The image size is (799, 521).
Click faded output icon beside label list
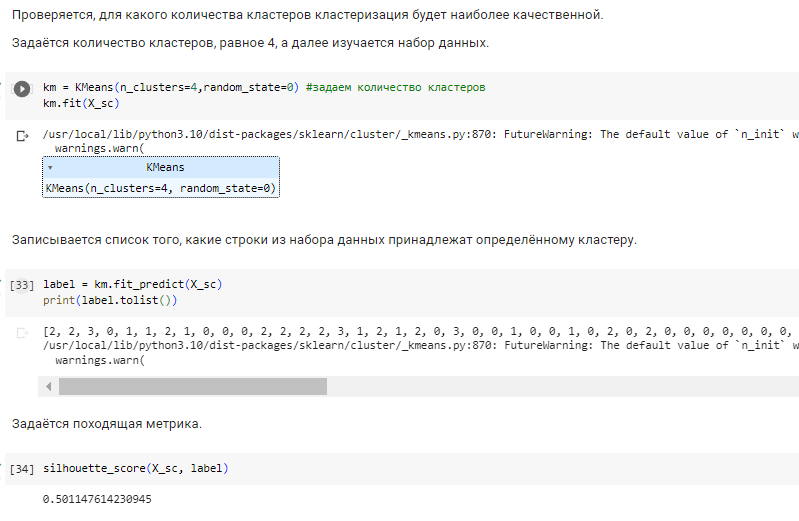click(22, 333)
